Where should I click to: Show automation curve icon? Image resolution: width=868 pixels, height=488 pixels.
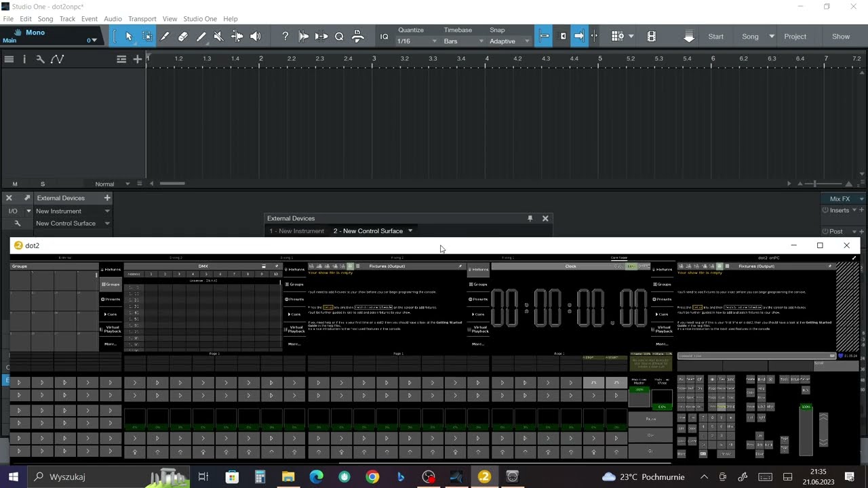(x=58, y=59)
